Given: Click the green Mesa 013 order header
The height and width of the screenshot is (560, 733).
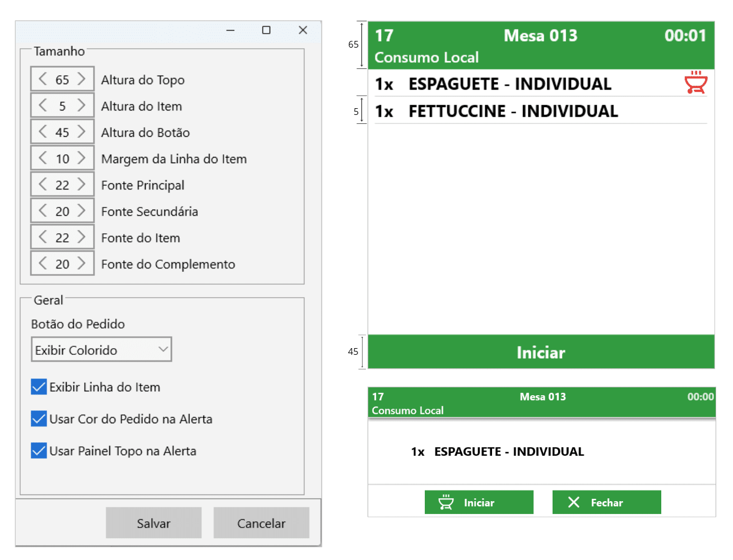Looking at the screenshot, I should coord(540,45).
